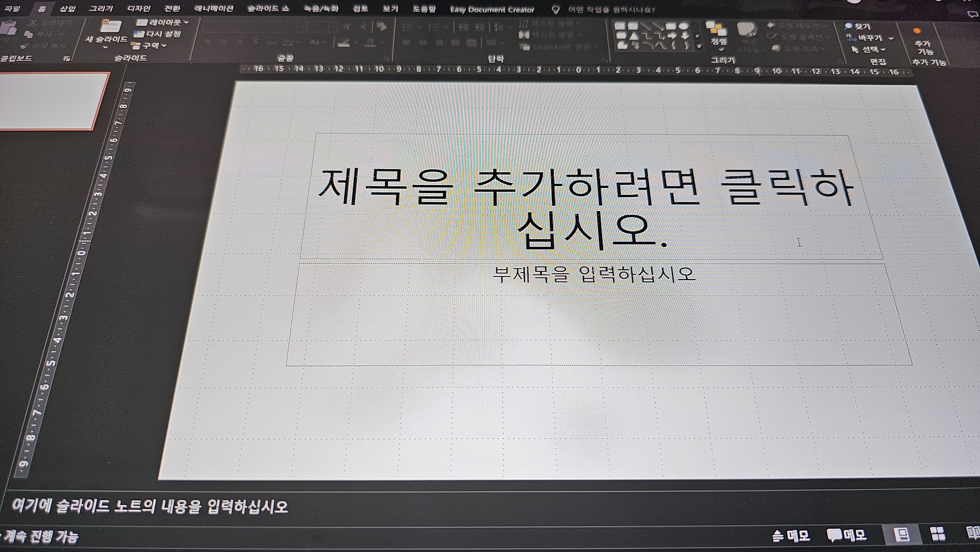Switch to slide sorter view icon

click(937, 534)
